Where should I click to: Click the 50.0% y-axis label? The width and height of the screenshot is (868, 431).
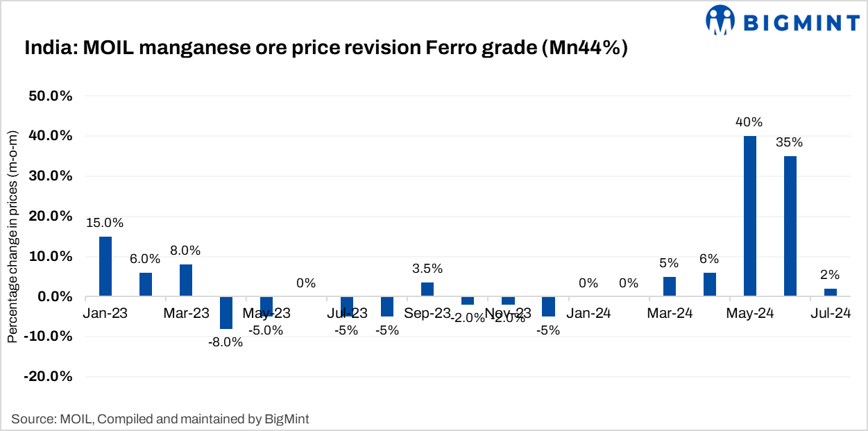[x=50, y=96]
